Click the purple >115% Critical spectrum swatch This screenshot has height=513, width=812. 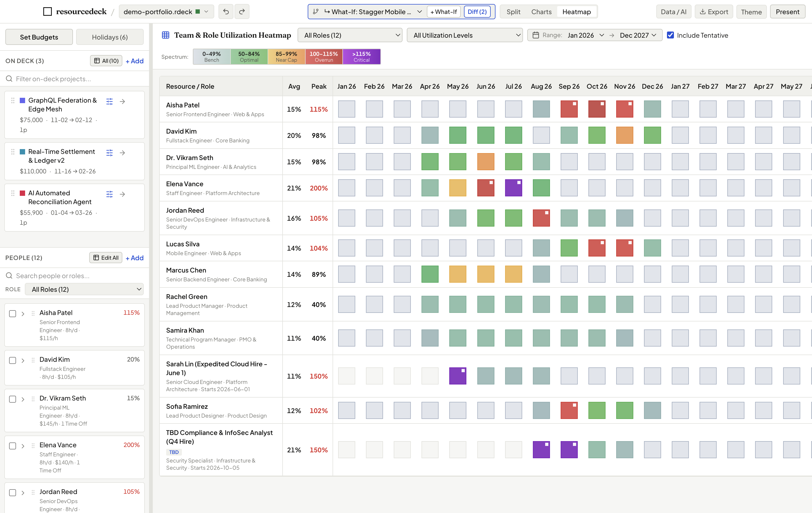pyautogui.click(x=361, y=57)
